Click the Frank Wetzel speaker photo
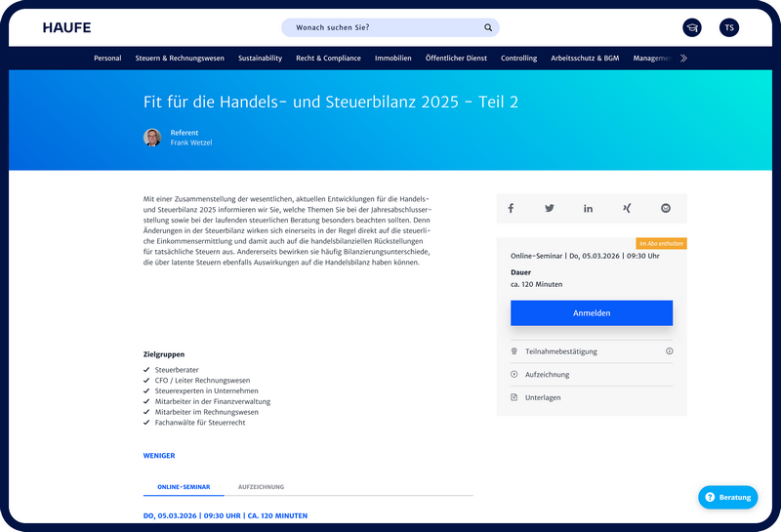The image size is (781, 532). [x=152, y=138]
